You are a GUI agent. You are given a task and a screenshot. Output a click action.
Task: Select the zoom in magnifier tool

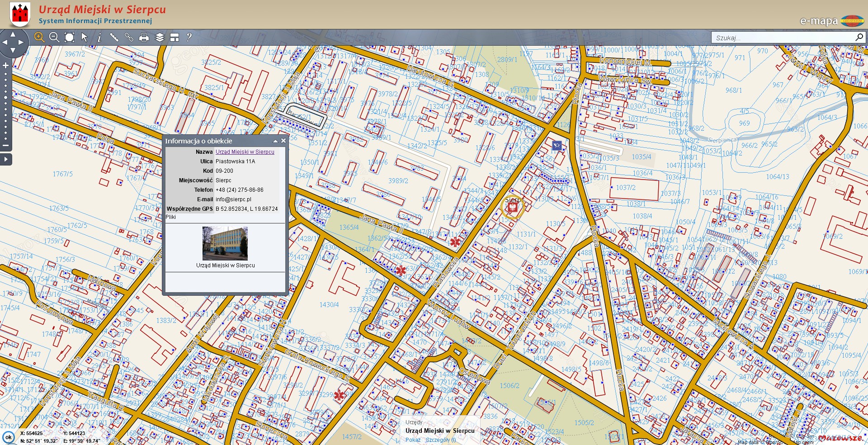click(39, 38)
